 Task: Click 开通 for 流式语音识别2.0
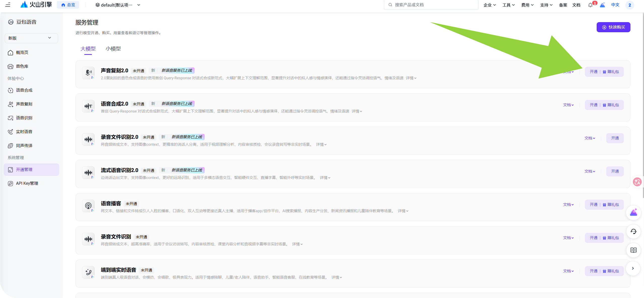615,171
